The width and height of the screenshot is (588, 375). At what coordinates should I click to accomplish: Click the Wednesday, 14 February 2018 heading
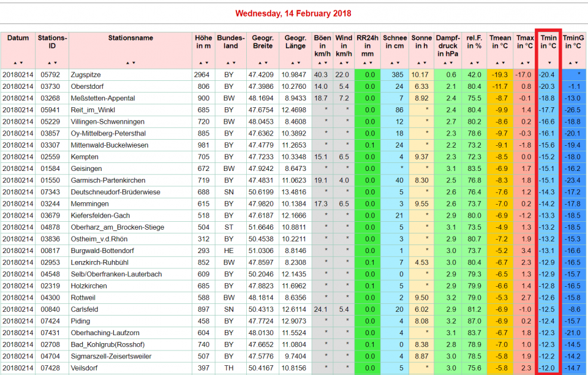click(293, 13)
